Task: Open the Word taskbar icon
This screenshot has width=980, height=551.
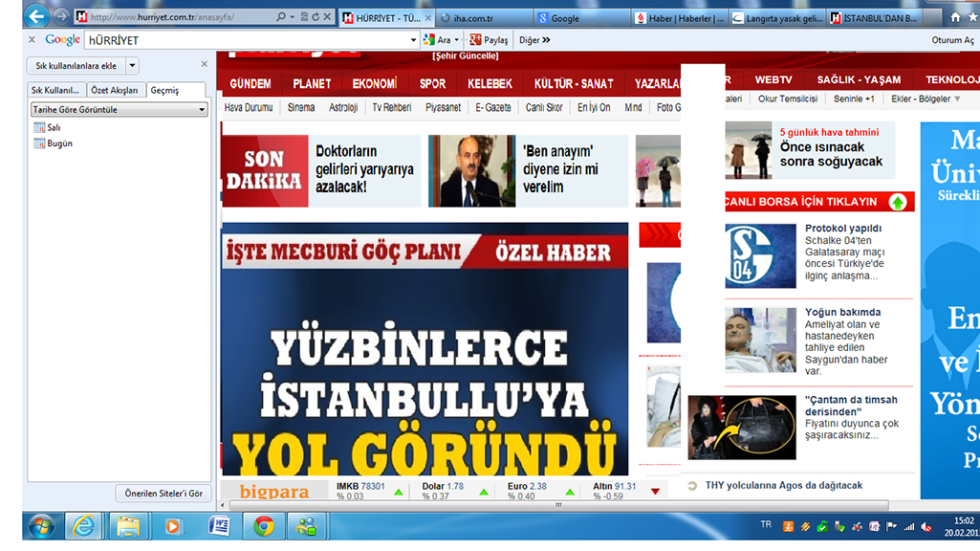Action: pyautogui.click(x=219, y=527)
